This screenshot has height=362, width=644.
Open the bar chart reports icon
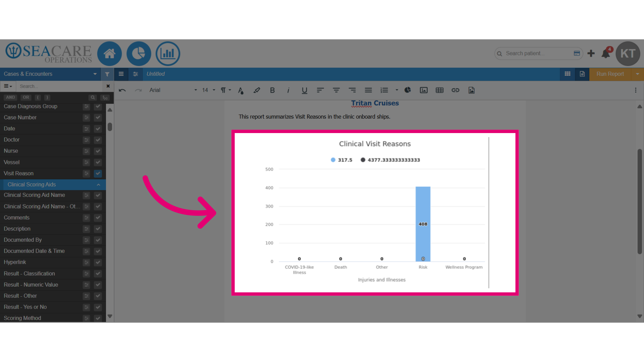coord(168,54)
